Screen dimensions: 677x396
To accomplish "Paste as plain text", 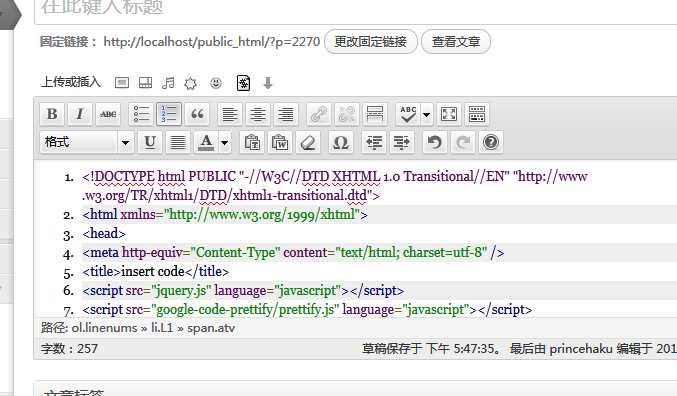I will [x=252, y=142].
